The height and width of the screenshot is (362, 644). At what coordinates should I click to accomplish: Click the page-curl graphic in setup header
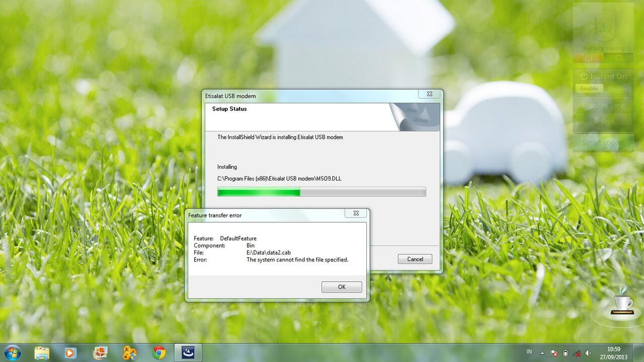coord(414,117)
